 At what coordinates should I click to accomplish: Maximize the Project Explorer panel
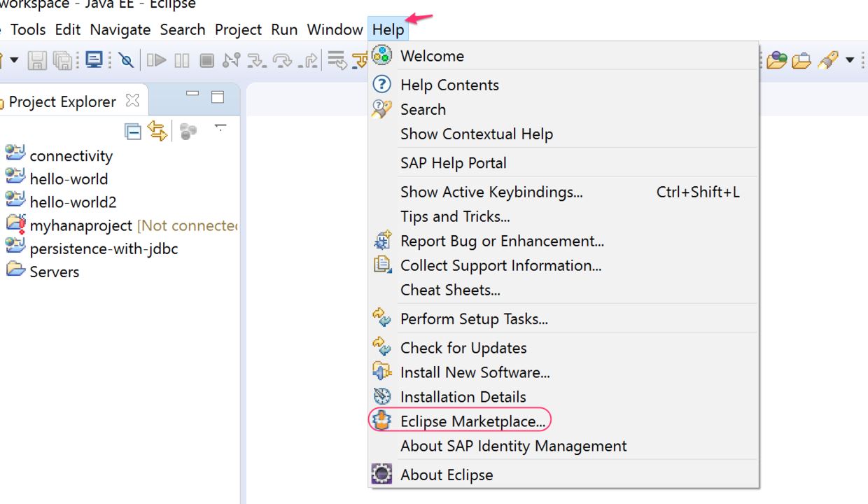[x=218, y=97]
